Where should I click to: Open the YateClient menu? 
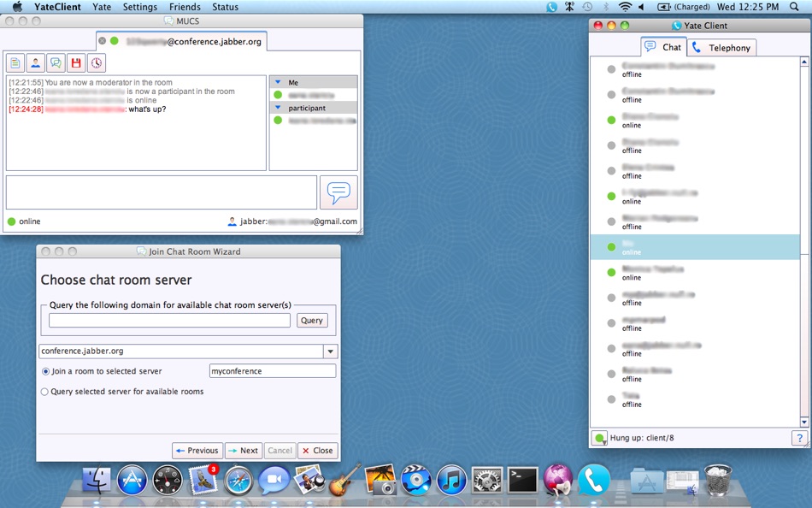tap(57, 7)
